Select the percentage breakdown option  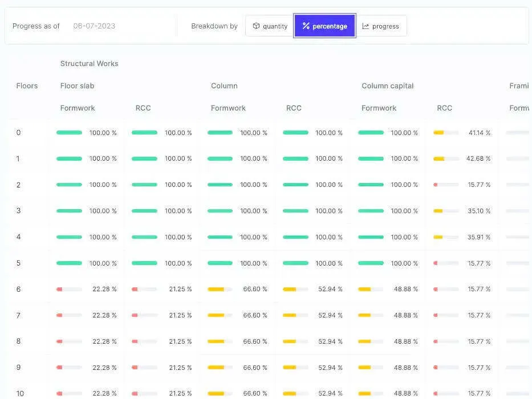(x=324, y=26)
